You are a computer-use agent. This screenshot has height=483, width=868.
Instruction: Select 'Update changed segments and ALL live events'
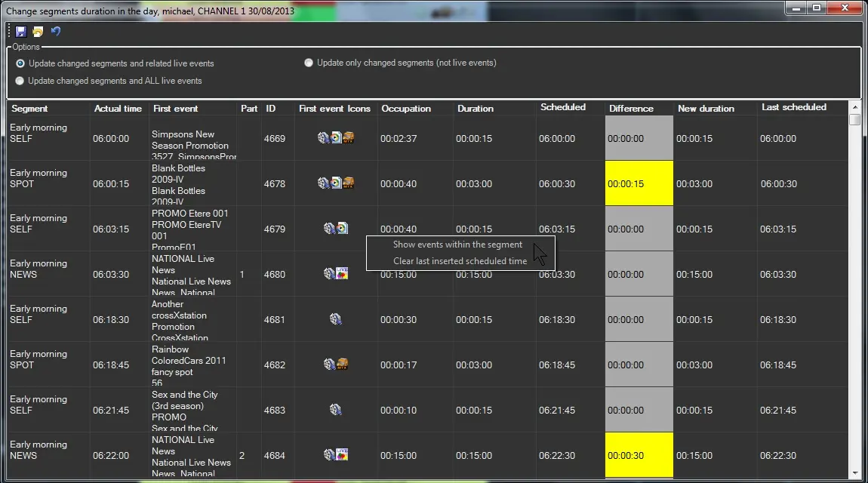click(109, 81)
